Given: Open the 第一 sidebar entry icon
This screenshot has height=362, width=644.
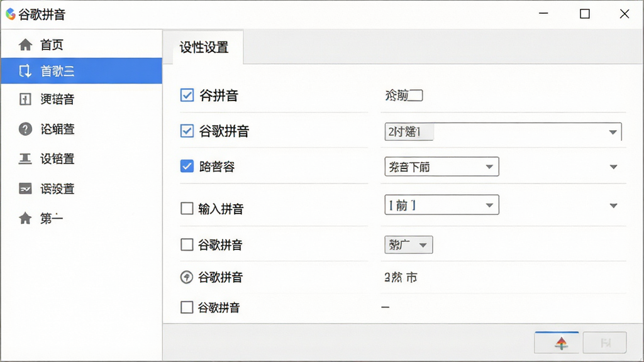Looking at the screenshot, I should 25,218.
